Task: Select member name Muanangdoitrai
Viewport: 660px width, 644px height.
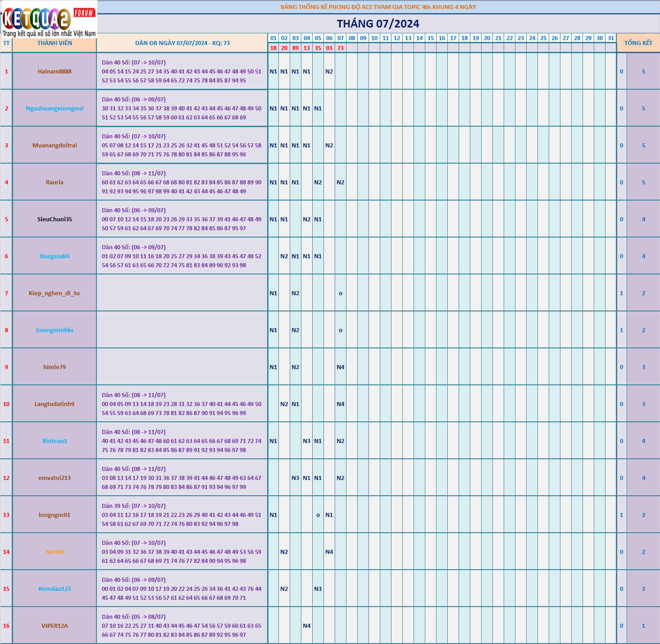Action: (55, 145)
